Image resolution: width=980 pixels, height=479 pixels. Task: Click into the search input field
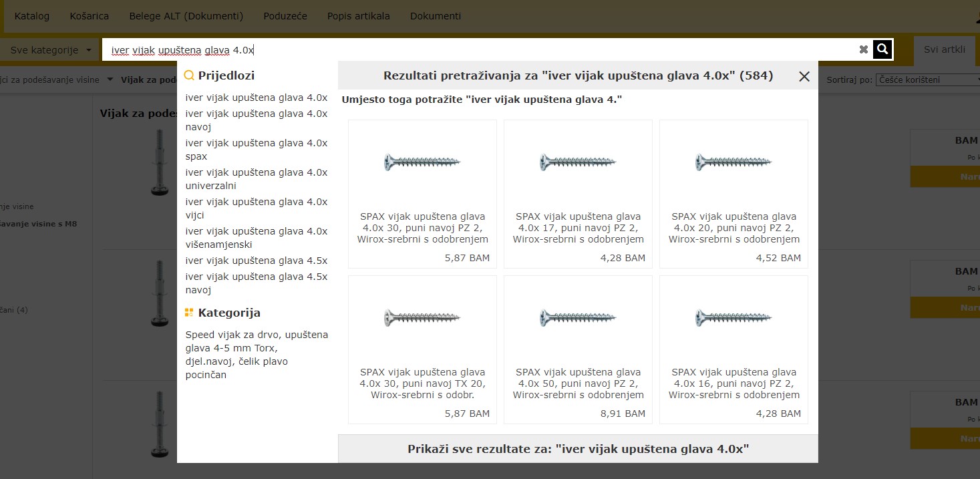[479, 49]
